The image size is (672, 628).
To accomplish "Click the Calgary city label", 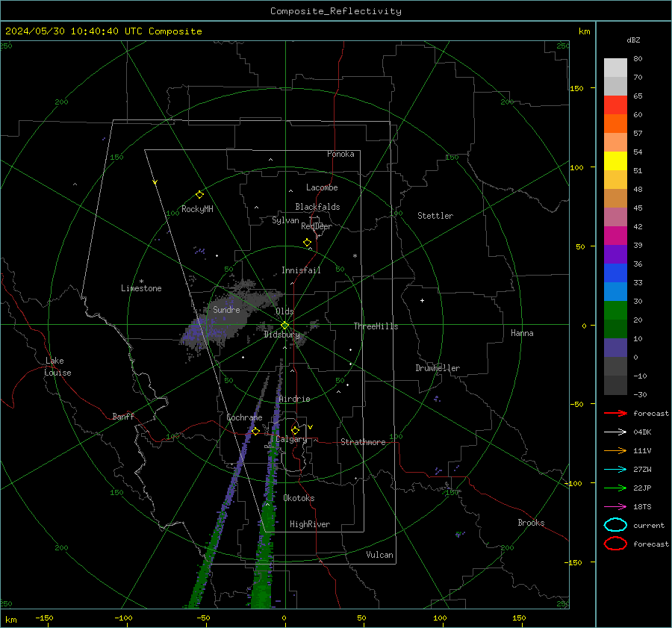I will (291, 439).
